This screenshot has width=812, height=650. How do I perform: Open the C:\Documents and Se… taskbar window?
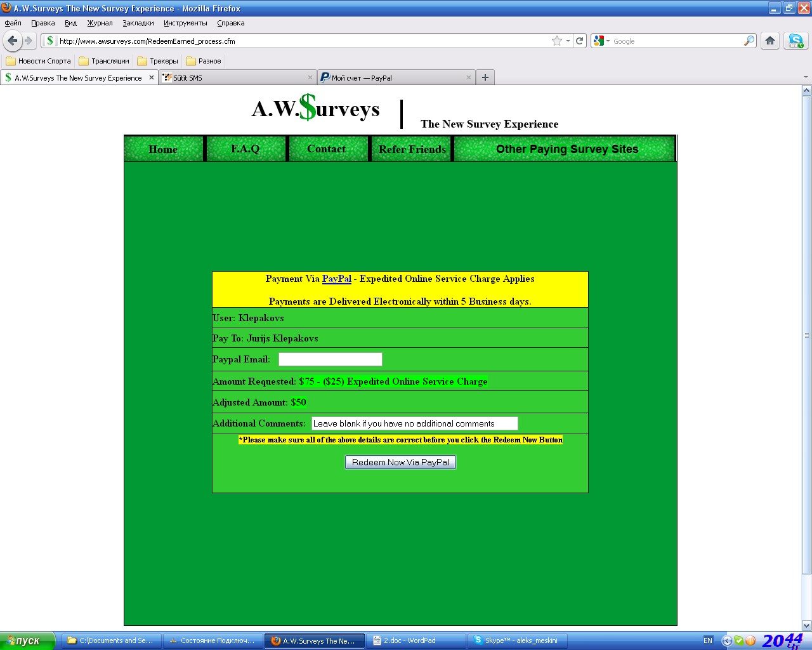pos(111,640)
